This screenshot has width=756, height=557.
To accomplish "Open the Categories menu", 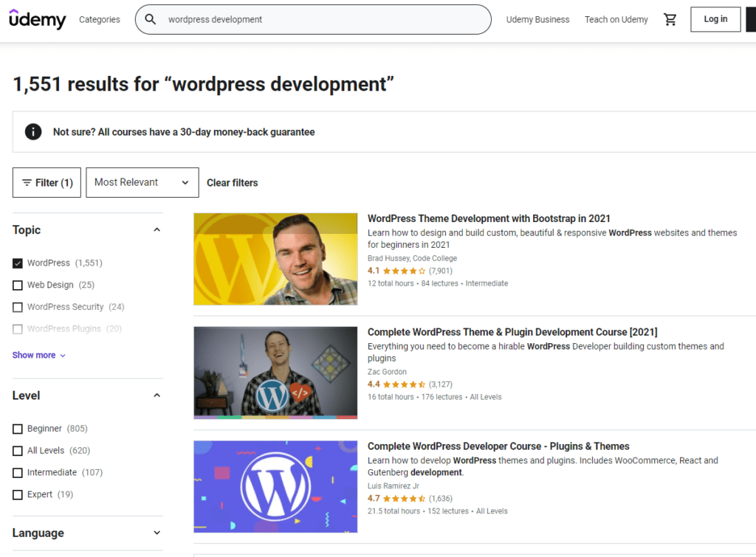I will coord(99,19).
